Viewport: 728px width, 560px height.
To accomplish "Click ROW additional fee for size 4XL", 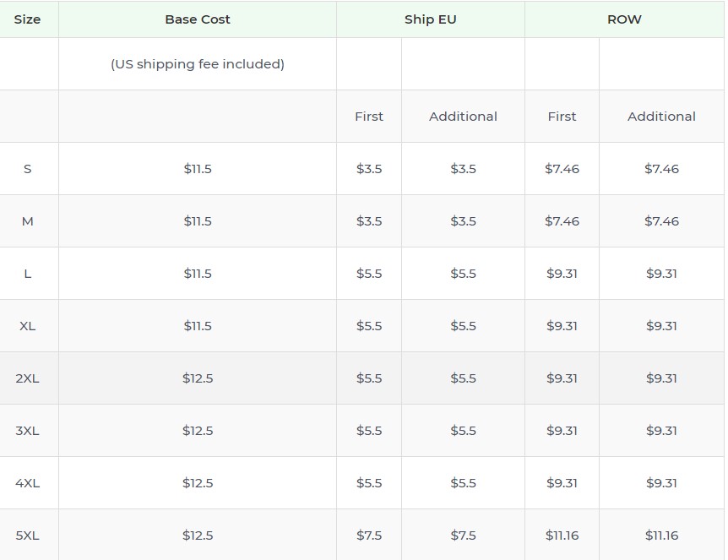I will pos(661,483).
